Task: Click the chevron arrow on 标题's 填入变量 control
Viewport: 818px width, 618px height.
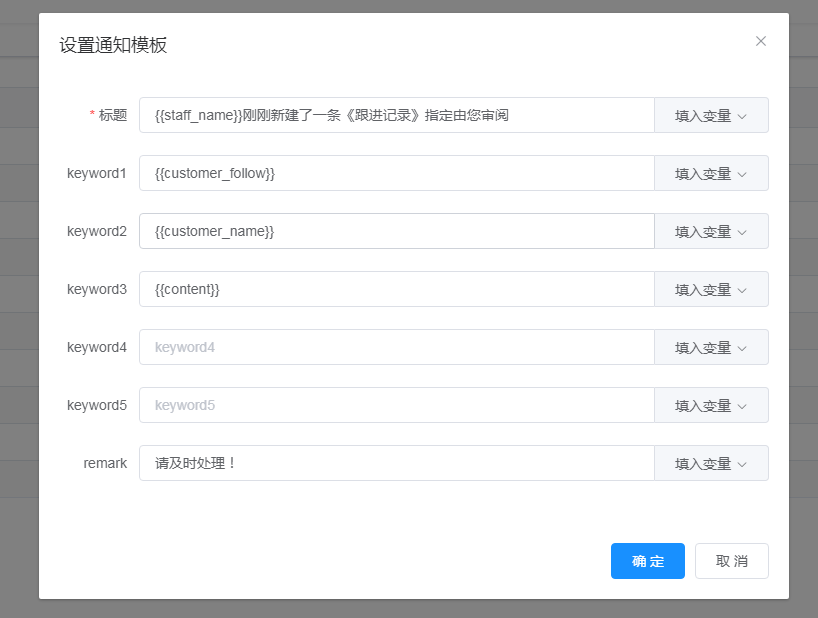Action: (741, 115)
